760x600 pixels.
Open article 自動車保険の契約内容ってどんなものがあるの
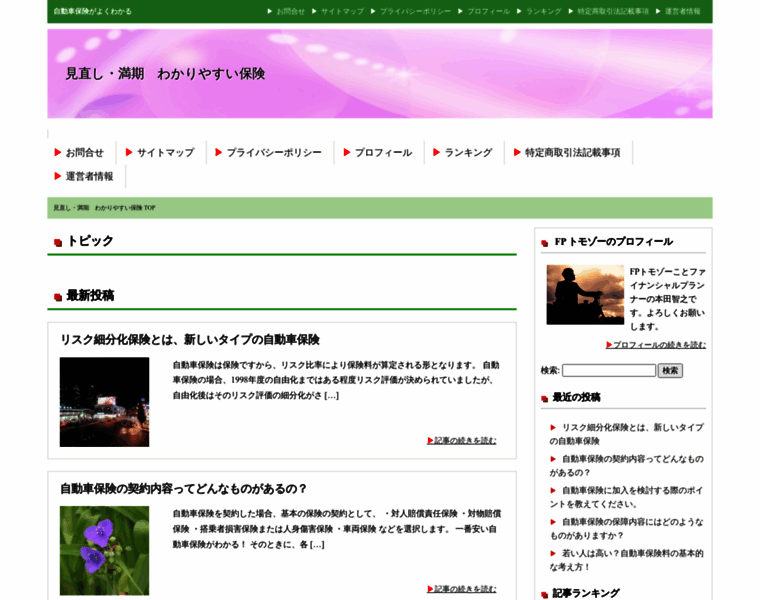pyautogui.click(x=184, y=489)
